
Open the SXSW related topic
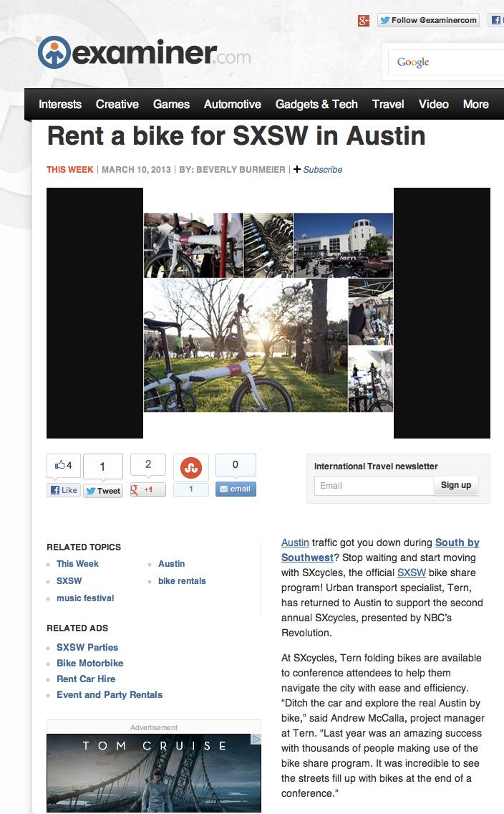(x=69, y=581)
